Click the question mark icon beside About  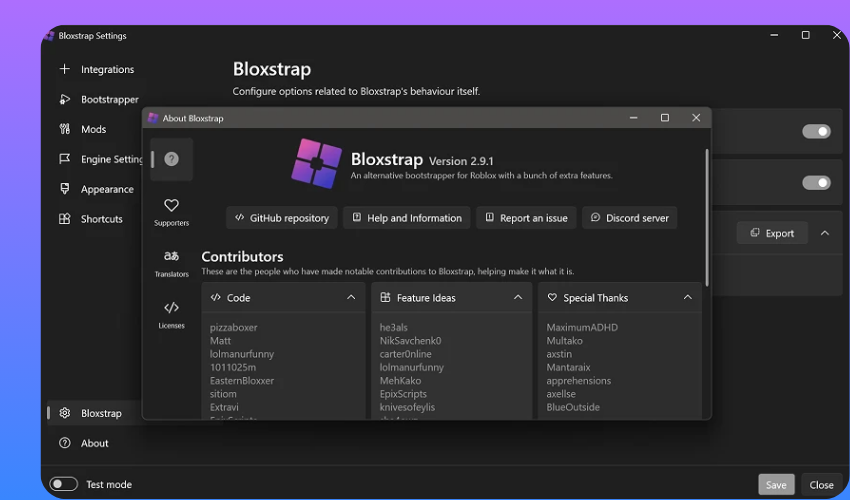click(x=65, y=443)
